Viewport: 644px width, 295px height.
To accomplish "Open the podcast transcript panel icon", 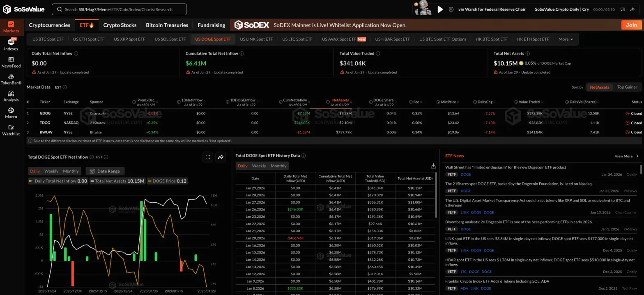I will 623,9.
